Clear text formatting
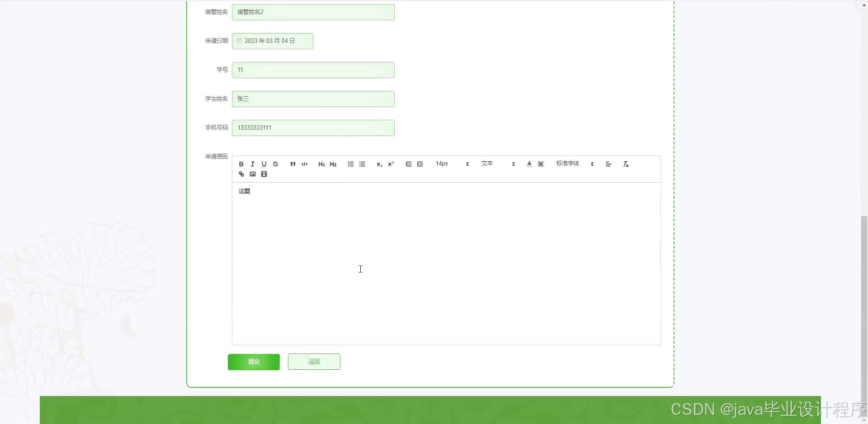868x424 pixels. click(x=626, y=164)
